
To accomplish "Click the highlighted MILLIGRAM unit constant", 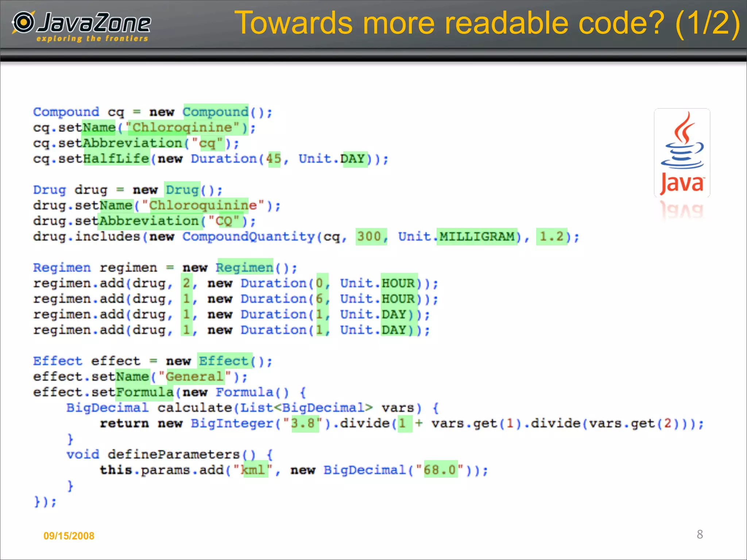I will [477, 237].
